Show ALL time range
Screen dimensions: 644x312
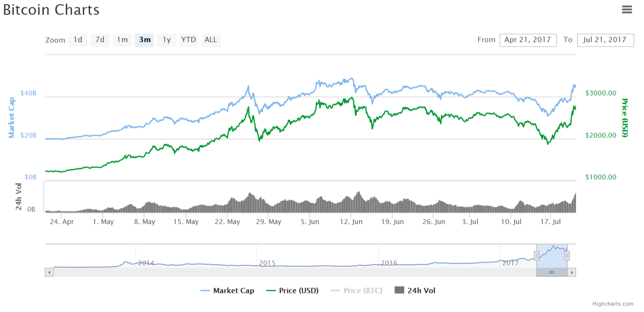[211, 40]
